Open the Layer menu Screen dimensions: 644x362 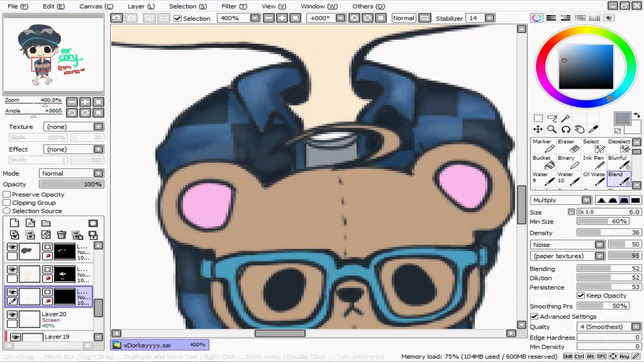coord(141,6)
